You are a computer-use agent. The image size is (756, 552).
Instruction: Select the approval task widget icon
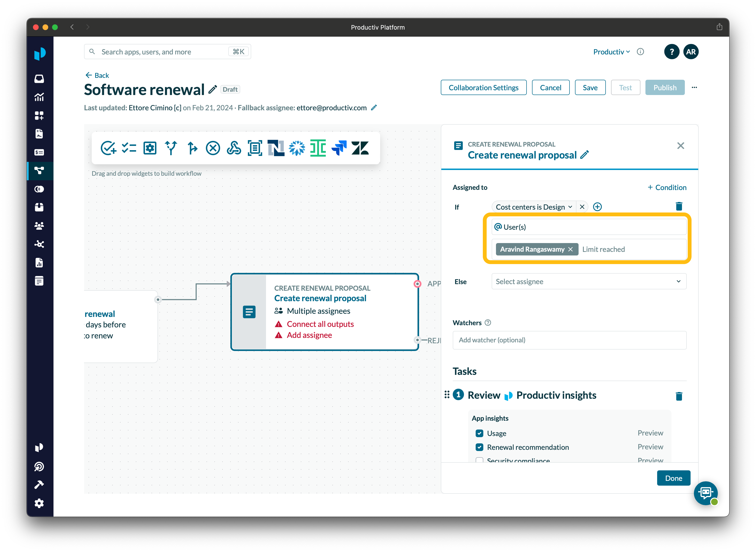pos(108,148)
